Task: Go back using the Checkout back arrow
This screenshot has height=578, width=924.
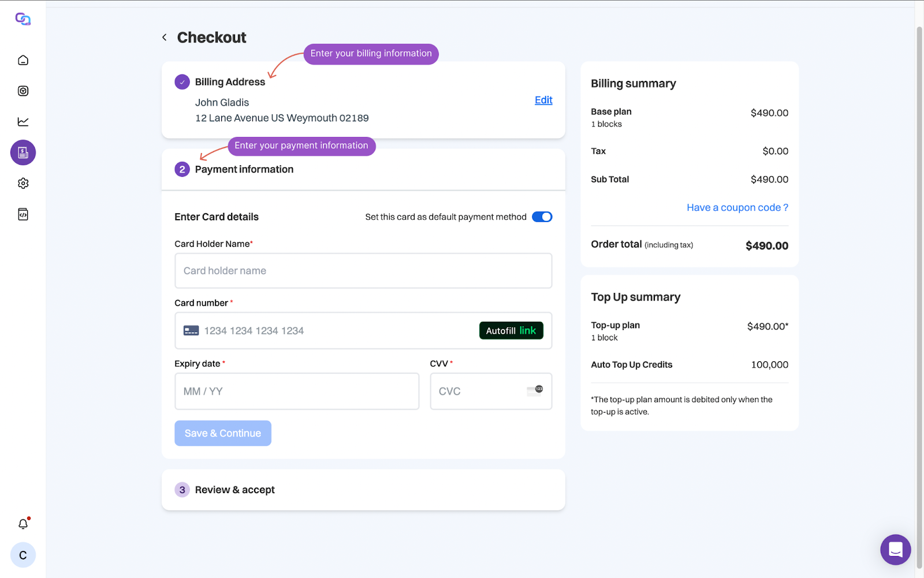Action: 165,38
